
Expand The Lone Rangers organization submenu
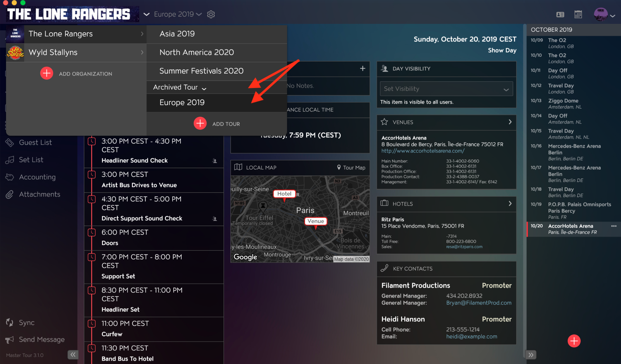click(x=142, y=34)
